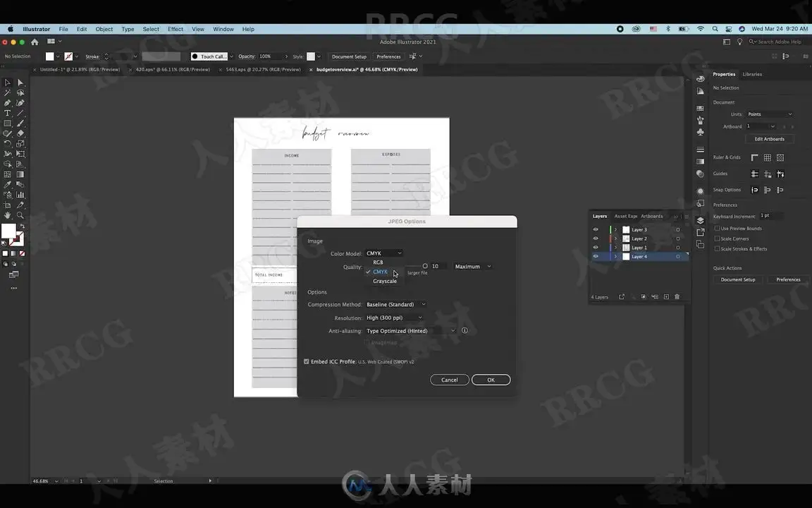This screenshot has height=508, width=812.
Task: Choose RGB from color model list
Action: (x=378, y=262)
